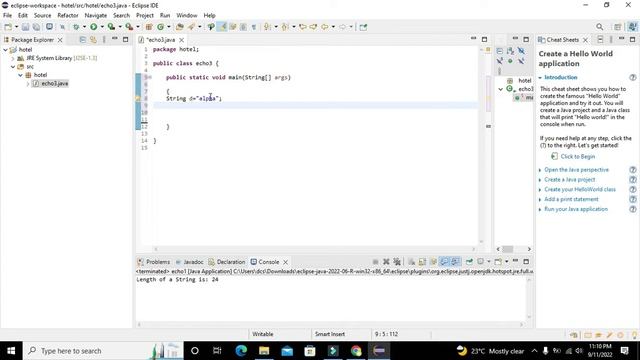Open Microsoft Edge from the taskbar
The width and height of the screenshot is (640, 360).
coord(241,351)
